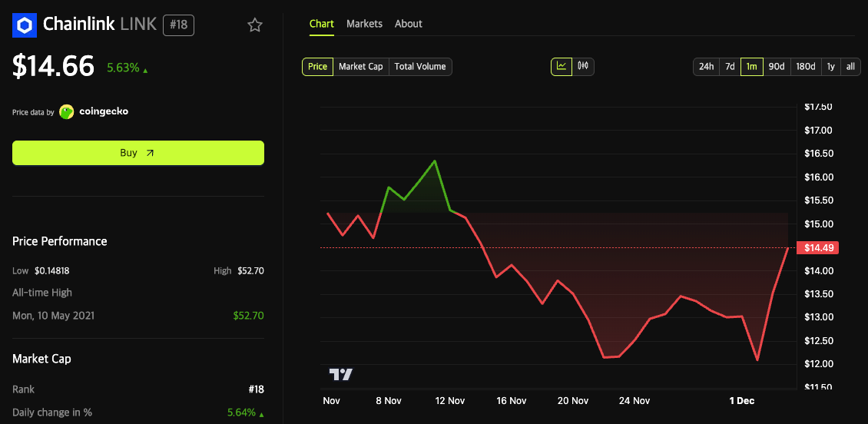Image resolution: width=868 pixels, height=424 pixels.
Task: Select the Price data toggle
Action: (x=317, y=67)
